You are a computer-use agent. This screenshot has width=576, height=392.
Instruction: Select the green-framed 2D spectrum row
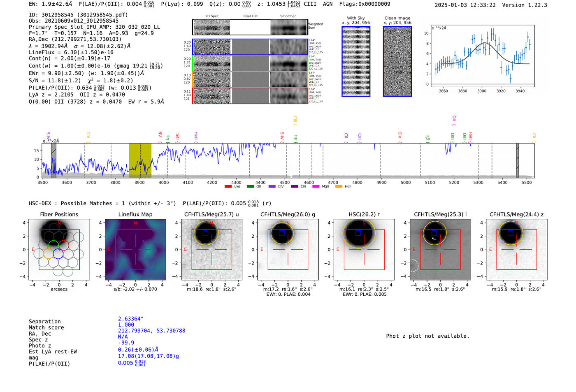click(250, 63)
